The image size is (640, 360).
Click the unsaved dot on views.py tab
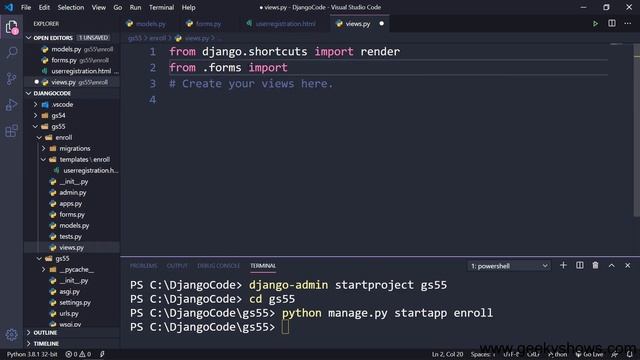(382, 24)
